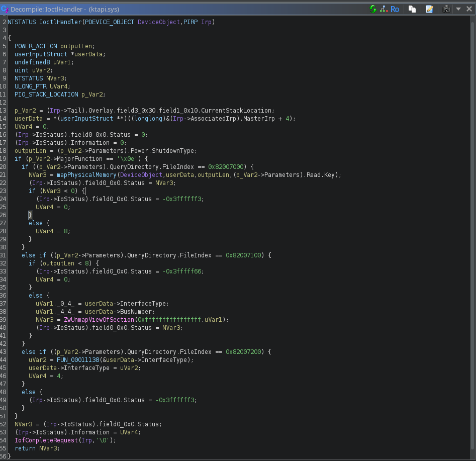Viewport: 476px width, 461px height.
Task: Open the AST control flow graph icon
Action: click(x=384, y=9)
